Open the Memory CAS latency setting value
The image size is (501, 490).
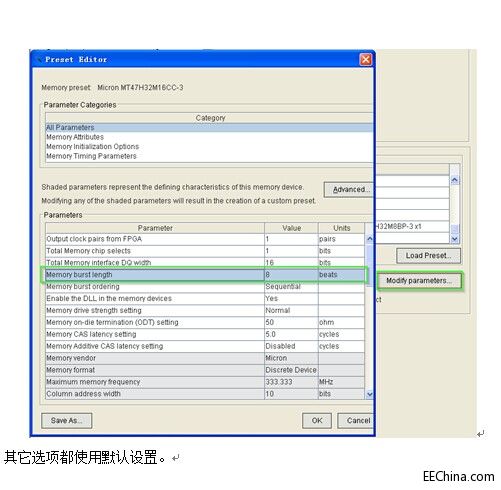(x=291, y=334)
